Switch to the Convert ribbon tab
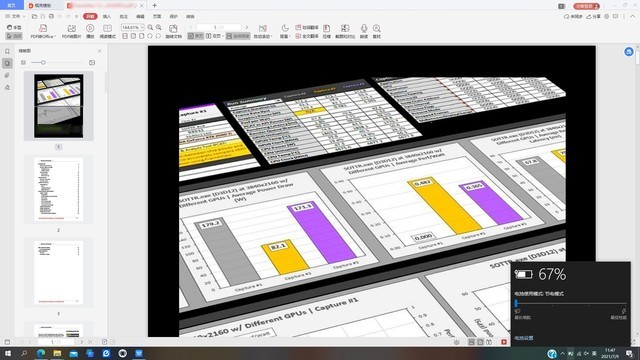The width and height of the screenshot is (640, 360). 190,16
